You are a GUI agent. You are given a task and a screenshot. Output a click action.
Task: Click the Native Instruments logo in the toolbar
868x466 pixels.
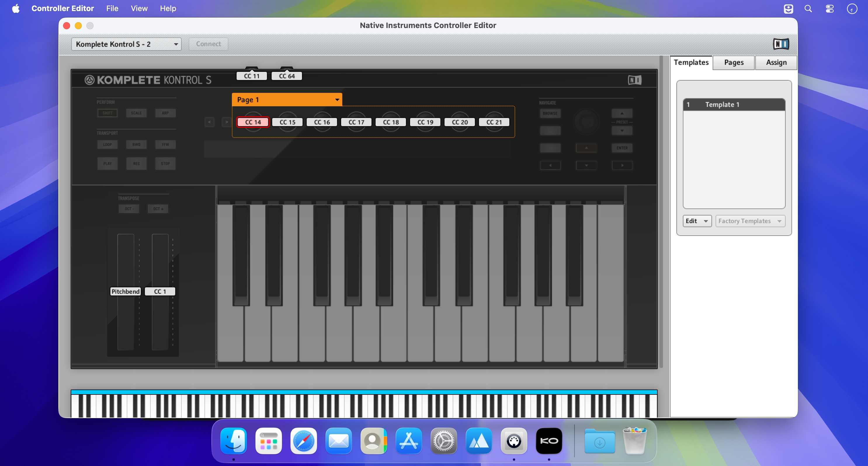coord(781,44)
